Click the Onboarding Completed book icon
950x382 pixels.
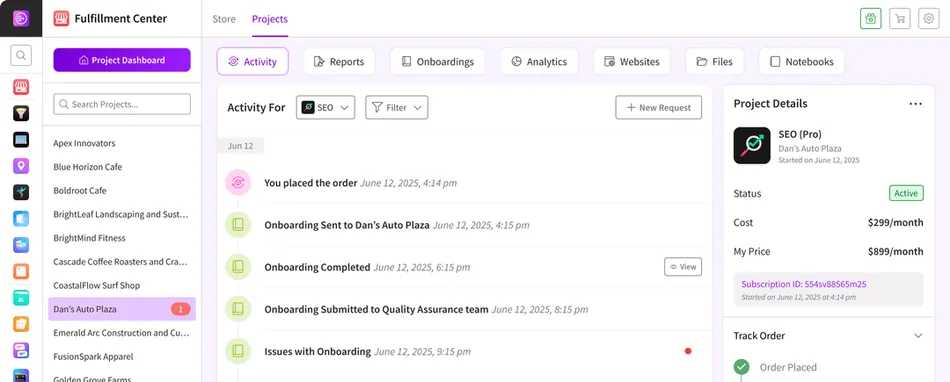(x=238, y=267)
